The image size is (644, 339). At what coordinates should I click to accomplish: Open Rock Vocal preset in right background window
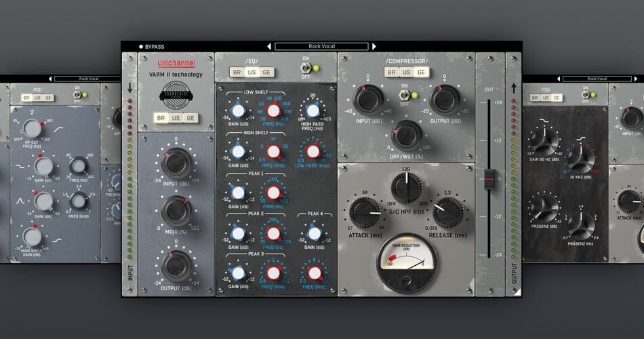pos(597,79)
